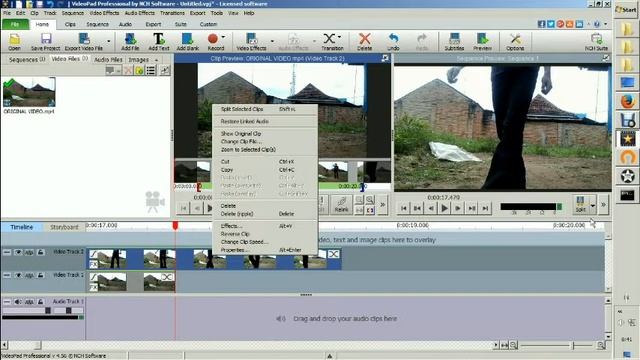The width and height of the screenshot is (640, 360).
Task: Open the Export ribbon tab
Action: [153, 24]
